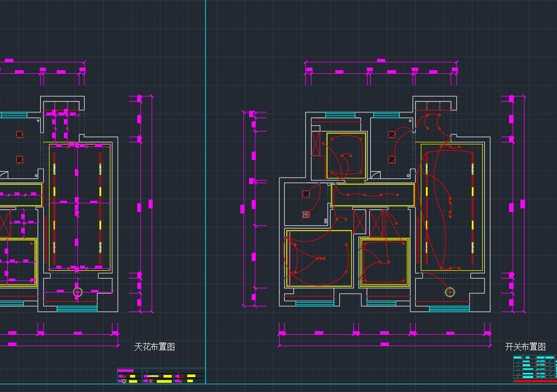Screen dimensions: 557x392
Task: Pick the hatched square light above the stove
Action: click(306, 194)
